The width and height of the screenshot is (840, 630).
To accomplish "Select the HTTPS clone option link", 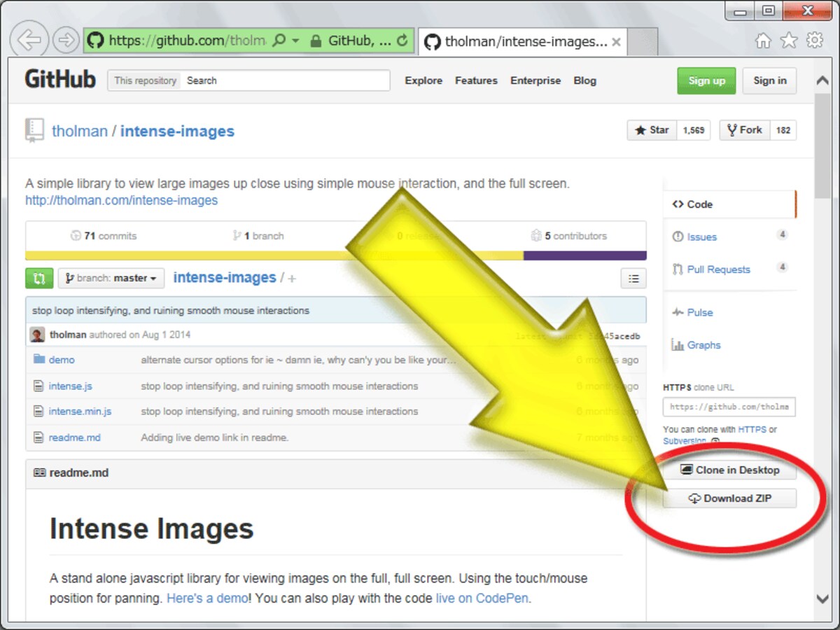I will 752,429.
